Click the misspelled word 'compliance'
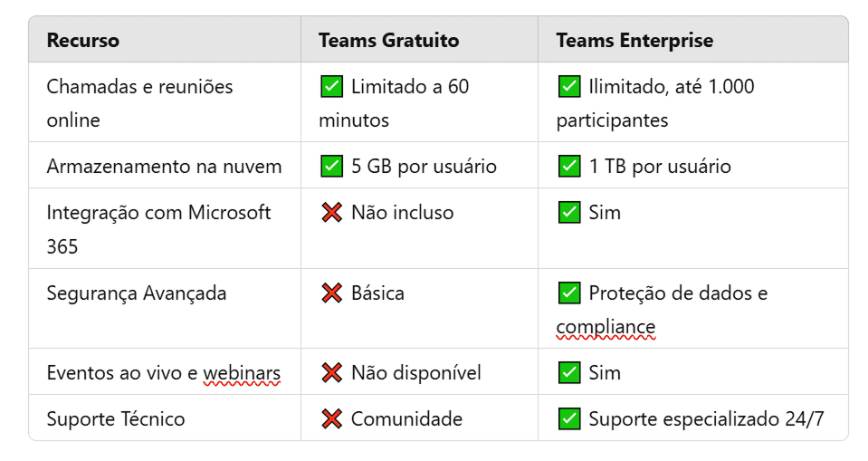868x461 pixels. 605,327
